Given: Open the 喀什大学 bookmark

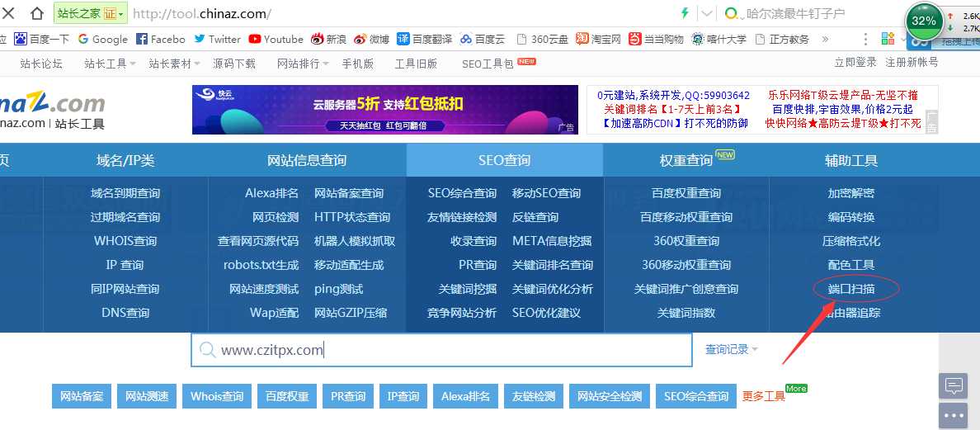Looking at the screenshot, I should pos(719,39).
